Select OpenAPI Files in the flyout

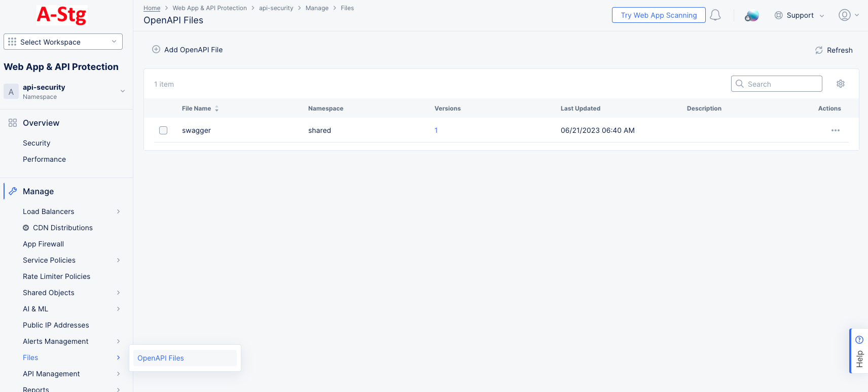(161, 358)
